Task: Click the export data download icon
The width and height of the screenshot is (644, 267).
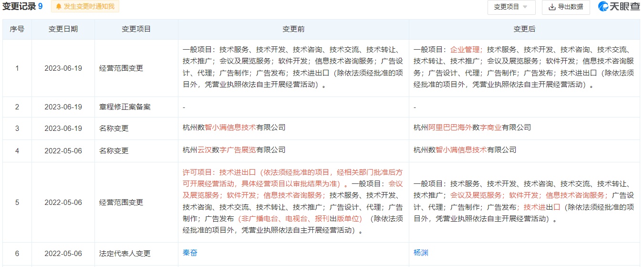Action: coord(552,7)
